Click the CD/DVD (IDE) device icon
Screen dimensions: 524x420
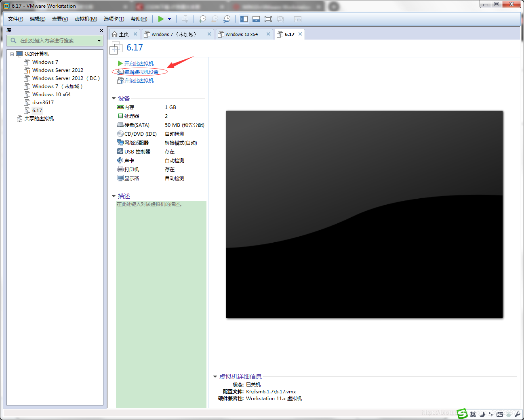tap(120, 134)
